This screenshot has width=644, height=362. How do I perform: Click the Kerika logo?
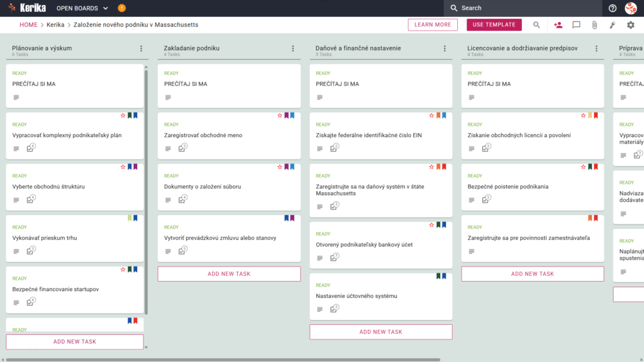click(27, 8)
